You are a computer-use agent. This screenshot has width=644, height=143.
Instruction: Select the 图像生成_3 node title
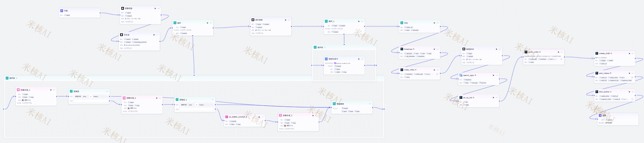coord(288,115)
